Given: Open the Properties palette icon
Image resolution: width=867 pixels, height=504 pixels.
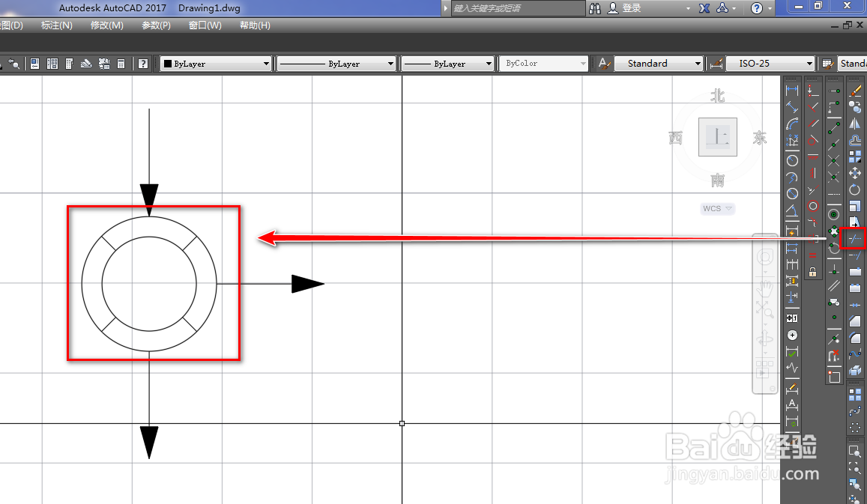Looking at the screenshot, I should 34,64.
